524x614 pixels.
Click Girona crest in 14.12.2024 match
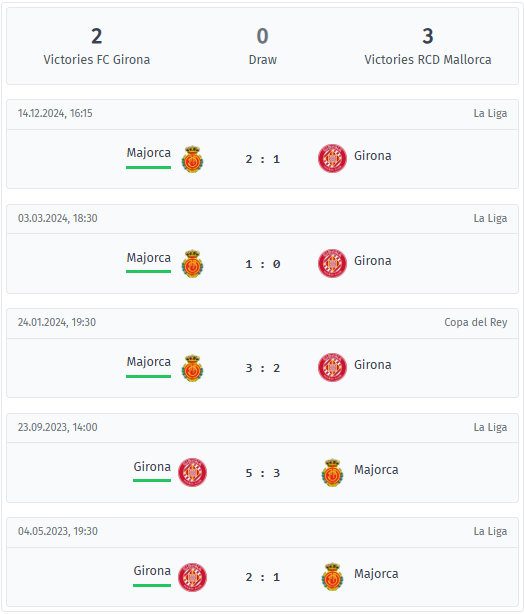[x=332, y=159]
